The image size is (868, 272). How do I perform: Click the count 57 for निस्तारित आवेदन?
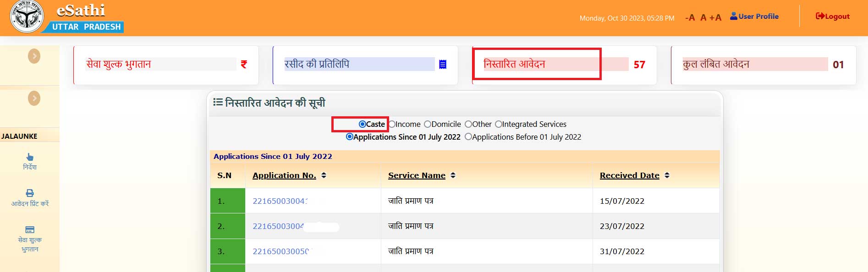[x=639, y=65]
